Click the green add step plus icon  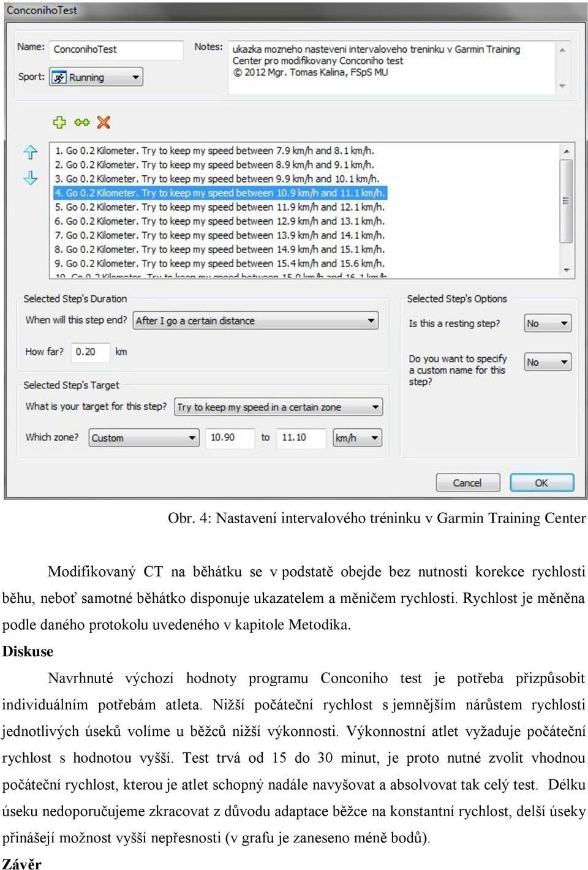tap(59, 123)
